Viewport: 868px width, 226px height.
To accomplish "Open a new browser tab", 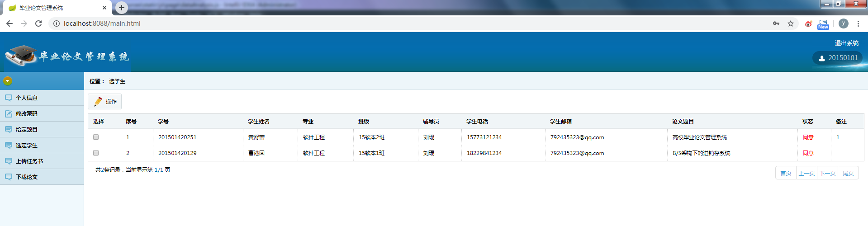I will (x=122, y=8).
